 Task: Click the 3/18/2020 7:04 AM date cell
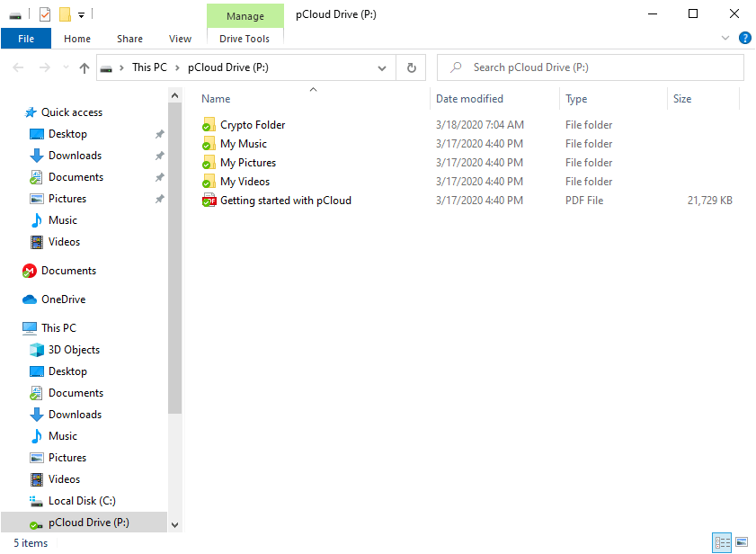pos(480,125)
